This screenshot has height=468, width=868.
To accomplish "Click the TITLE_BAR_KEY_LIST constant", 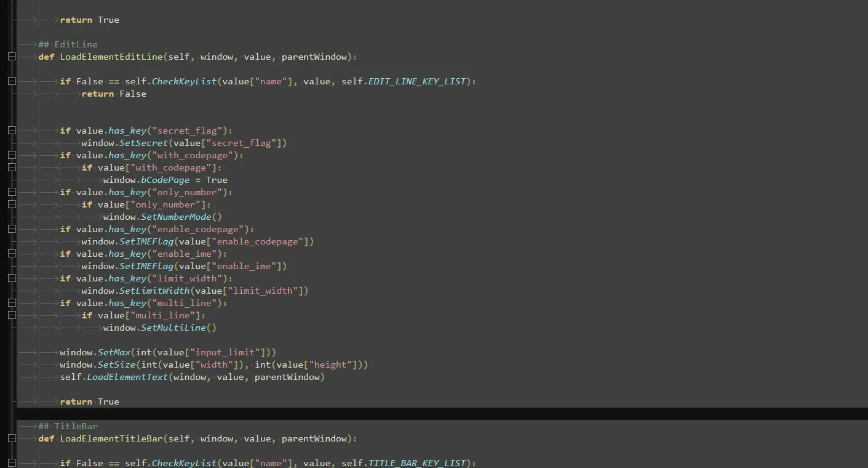I will 417,463.
